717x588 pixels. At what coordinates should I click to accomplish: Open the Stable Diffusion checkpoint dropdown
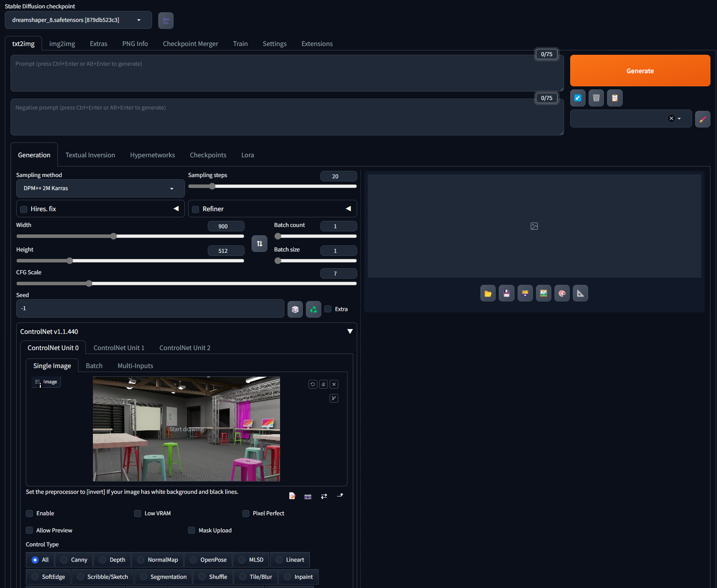[x=78, y=20]
